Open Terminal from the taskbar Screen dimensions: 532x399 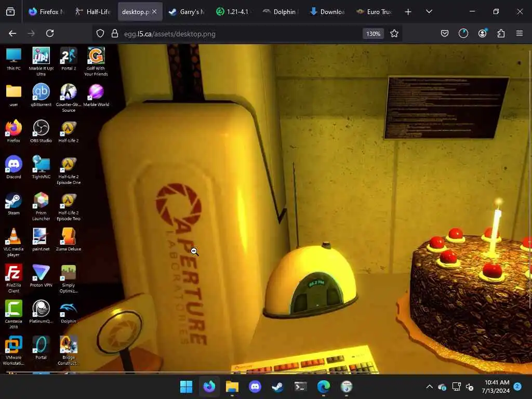(x=301, y=387)
